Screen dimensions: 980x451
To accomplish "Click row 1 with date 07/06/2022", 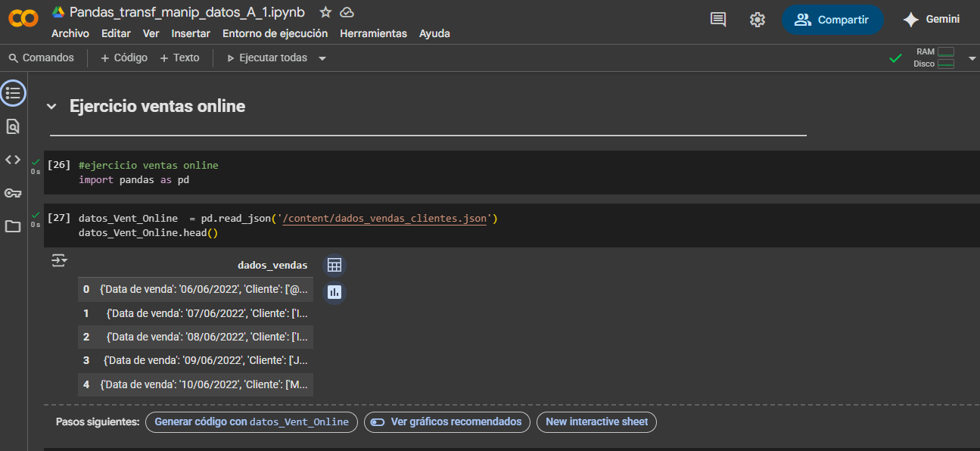I will [195, 313].
